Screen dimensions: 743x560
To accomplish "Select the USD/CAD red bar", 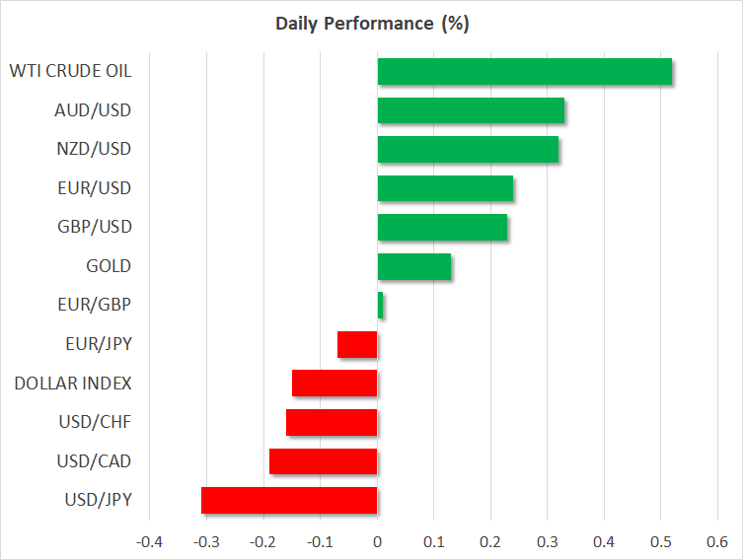I will (323, 461).
